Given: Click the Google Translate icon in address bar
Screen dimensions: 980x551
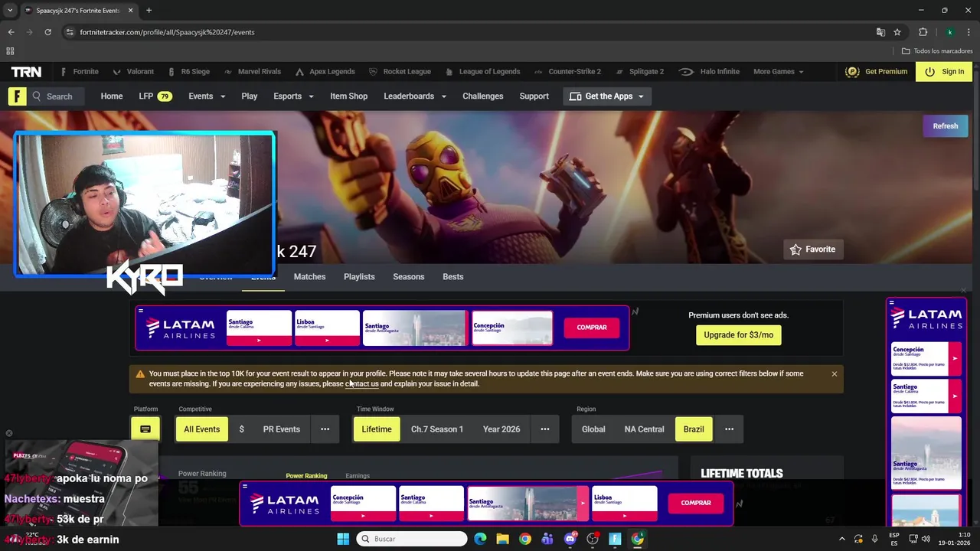Looking at the screenshot, I should click(x=880, y=32).
